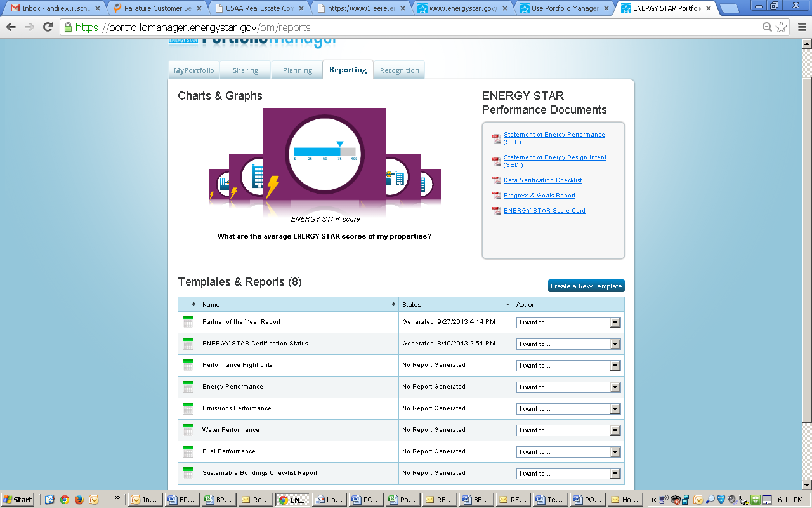Show hidden system tray icons with the chevron
Screen dimensions: 812x508
(x=653, y=500)
